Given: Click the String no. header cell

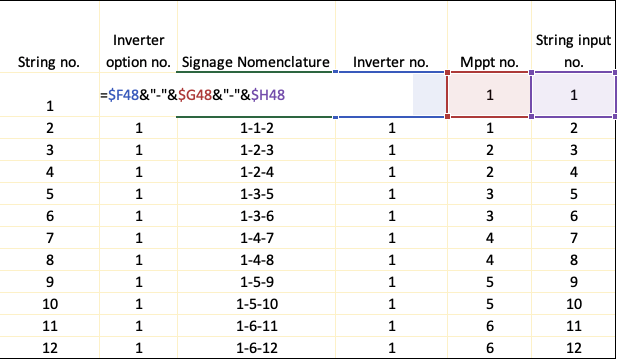Looking at the screenshot, I should point(50,37).
